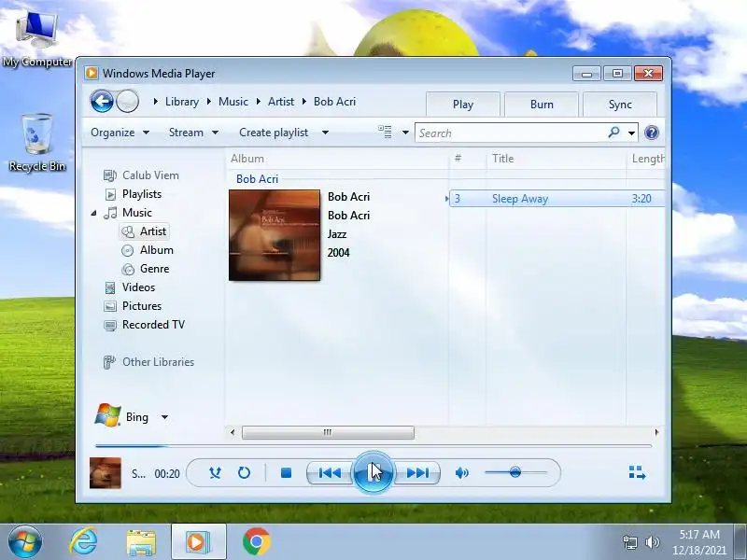Click into the Search field
The width and height of the screenshot is (747, 560).
point(510,133)
